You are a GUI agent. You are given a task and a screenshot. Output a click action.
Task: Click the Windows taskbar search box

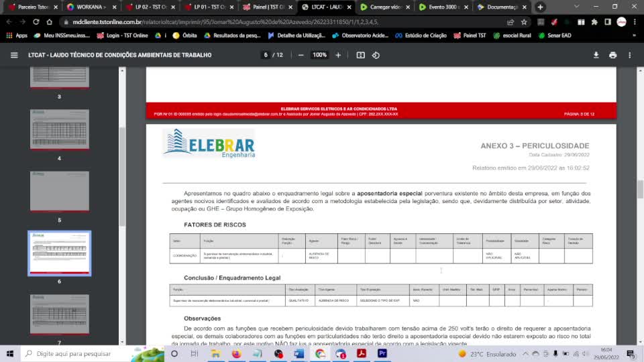(93, 353)
